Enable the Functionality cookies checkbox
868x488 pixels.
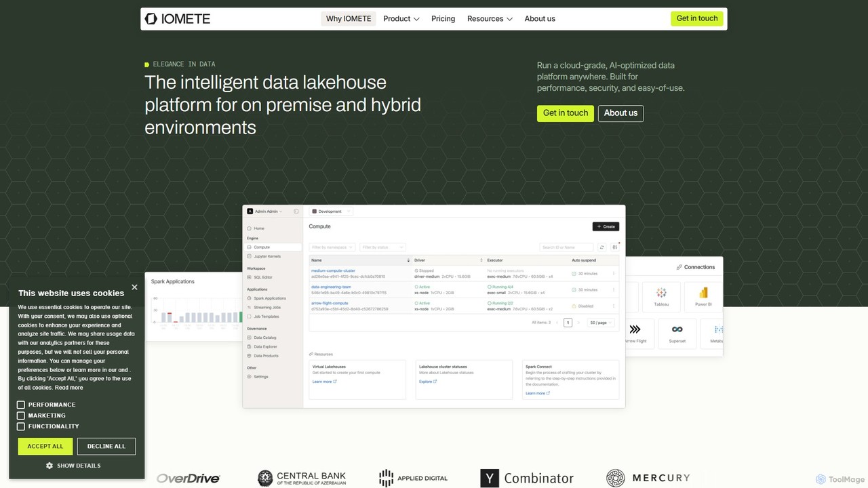(x=21, y=426)
